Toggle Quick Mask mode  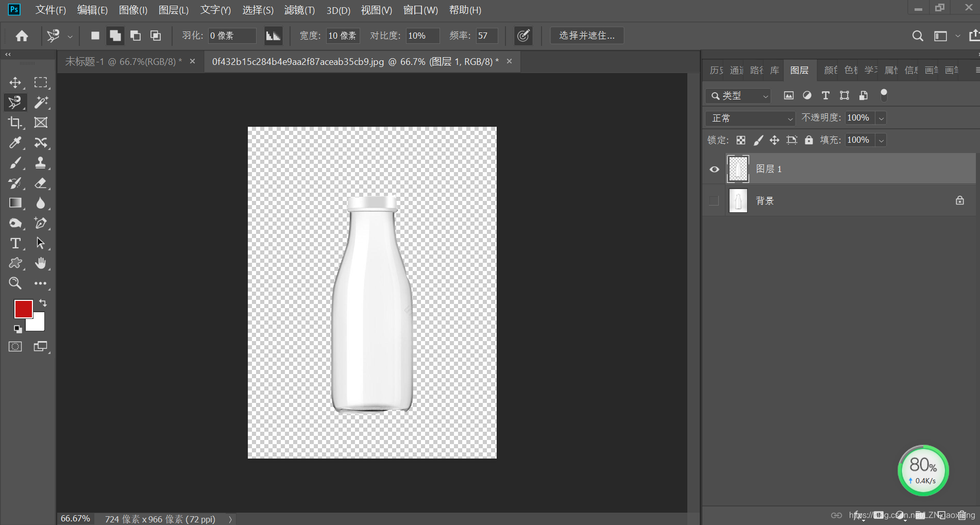15,346
